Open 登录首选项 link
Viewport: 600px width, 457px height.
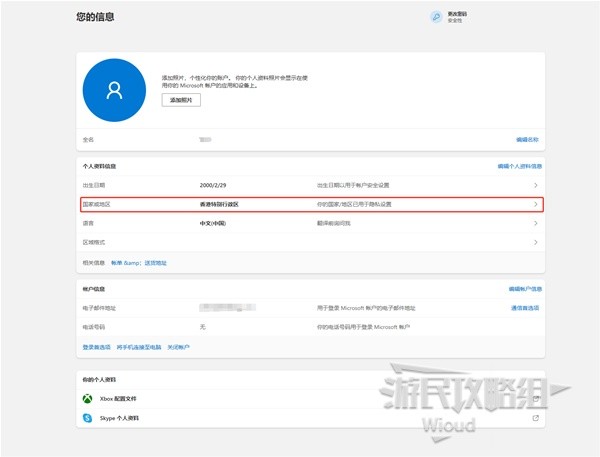tap(96, 347)
